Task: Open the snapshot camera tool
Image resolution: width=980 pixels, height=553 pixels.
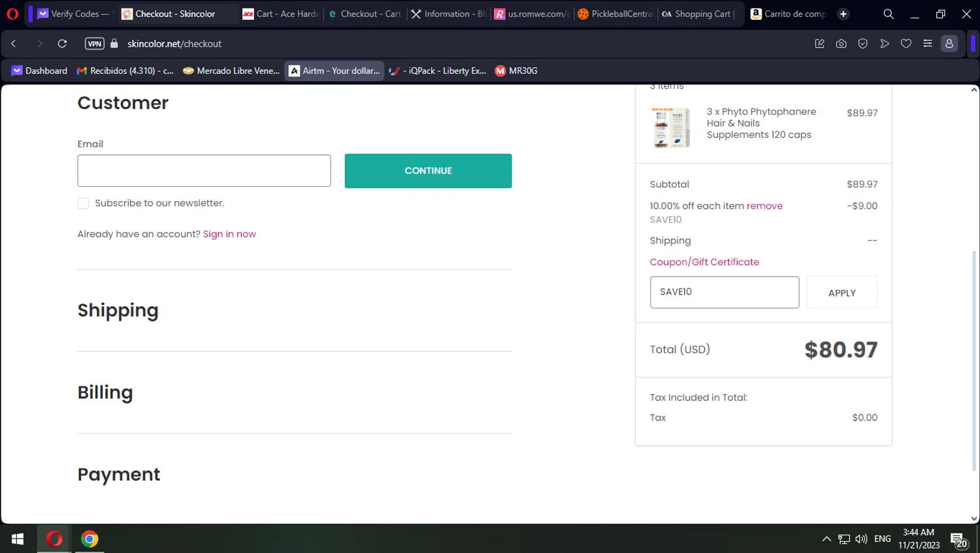Action: 841,44
